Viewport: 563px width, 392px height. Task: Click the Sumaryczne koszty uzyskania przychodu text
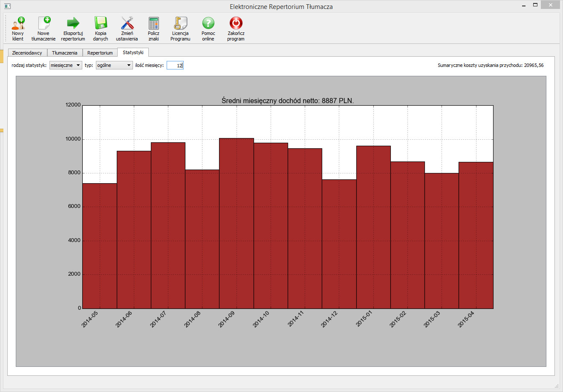(x=491, y=65)
